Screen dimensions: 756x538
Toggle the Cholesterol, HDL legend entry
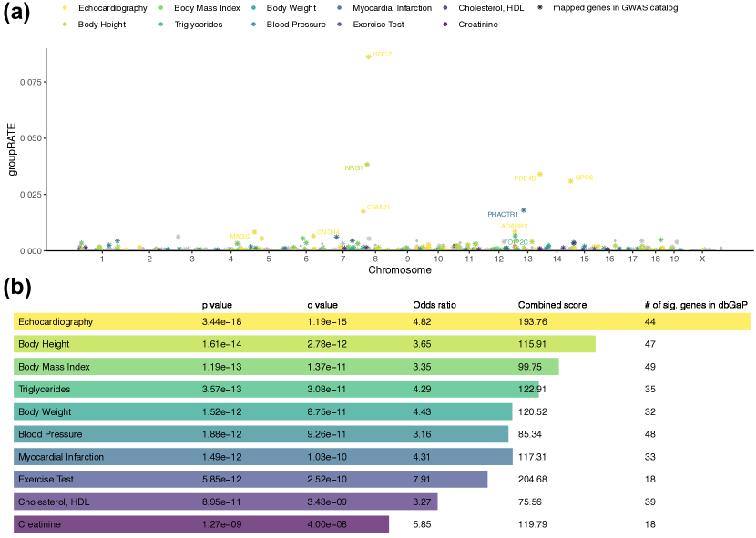[476, 8]
